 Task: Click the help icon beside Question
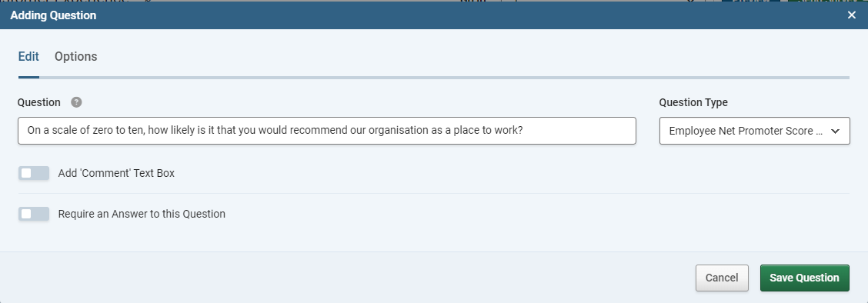click(76, 102)
